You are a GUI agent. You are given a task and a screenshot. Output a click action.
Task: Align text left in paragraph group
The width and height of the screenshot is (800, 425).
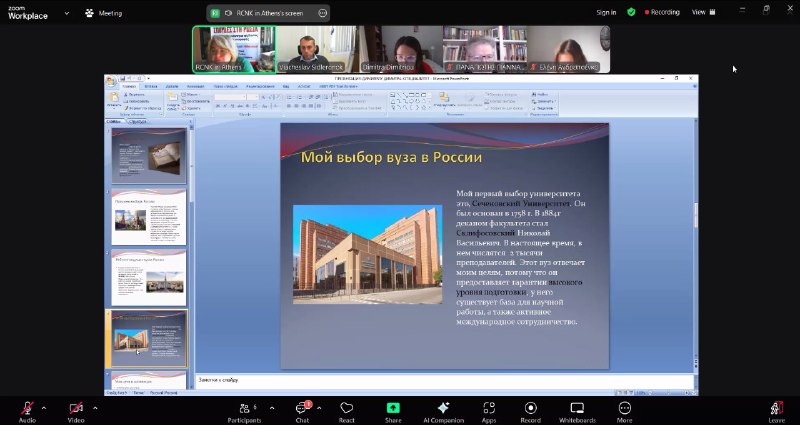coord(289,106)
